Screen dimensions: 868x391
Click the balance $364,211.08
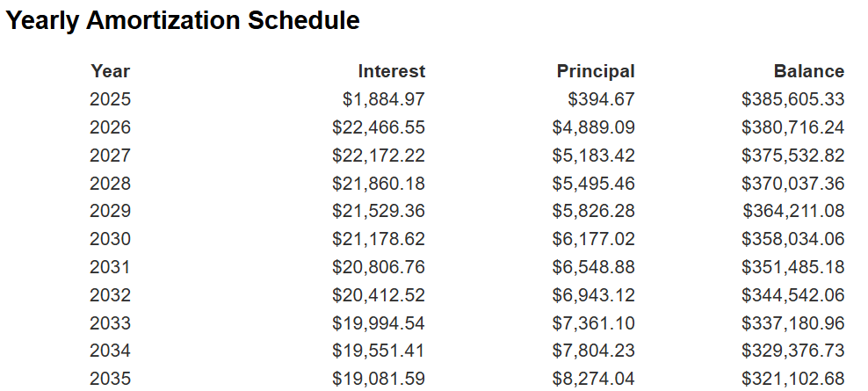[793, 211]
